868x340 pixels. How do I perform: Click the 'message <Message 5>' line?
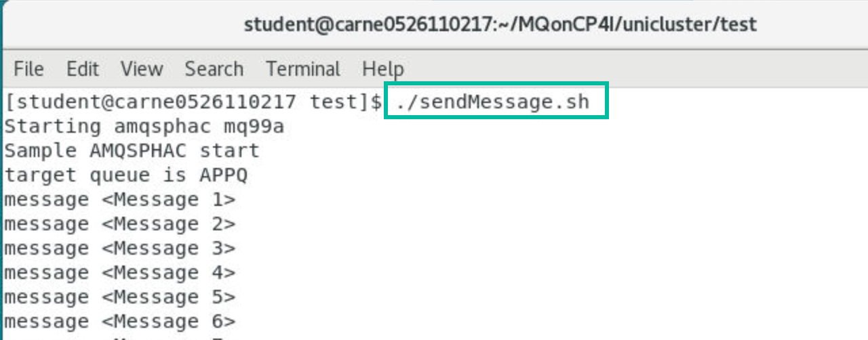(x=120, y=297)
